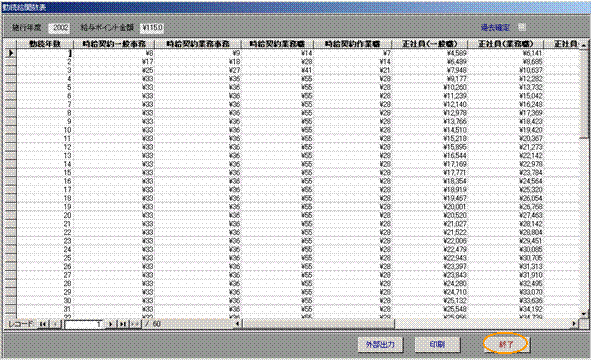Click the ¥21 cell in row 3
This screenshot has height=361, width=592.
coord(353,71)
